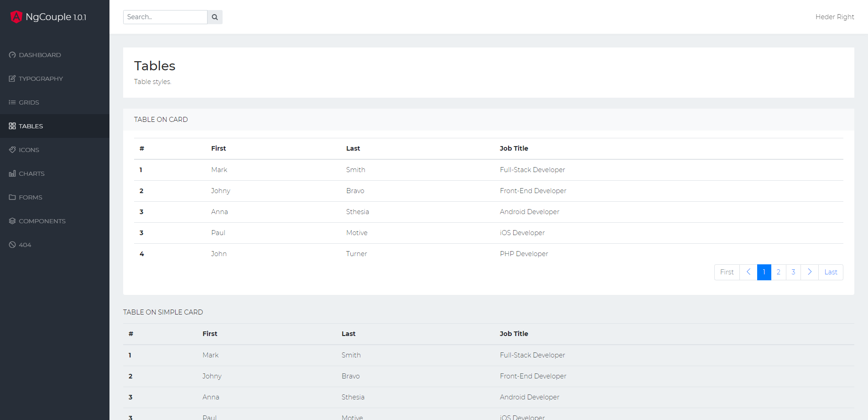The image size is (868, 420).
Task: Click the Tables grid icon
Action: (12, 126)
